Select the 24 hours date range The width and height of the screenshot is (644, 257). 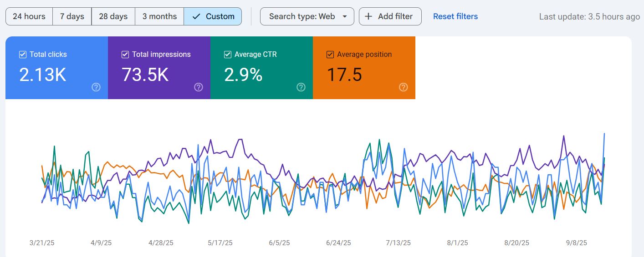(29, 16)
